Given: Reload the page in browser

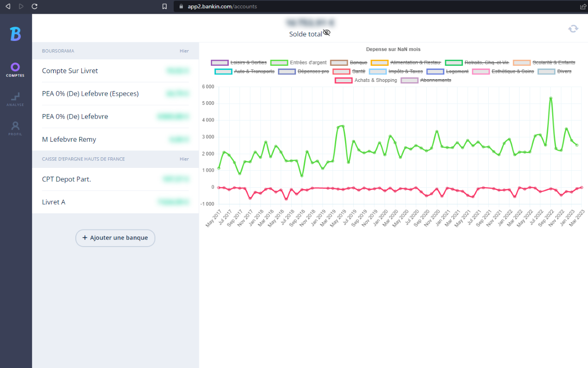Looking at the screenshot, I should [x=34, y=6].
